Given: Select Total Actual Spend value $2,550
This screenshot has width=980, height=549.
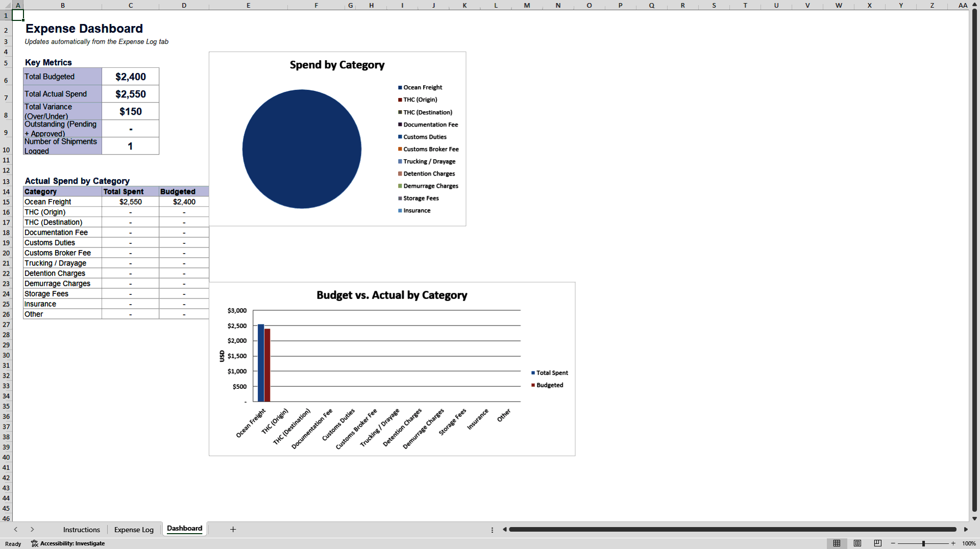Looking at the screenshot, I should [x=130, y=94].
